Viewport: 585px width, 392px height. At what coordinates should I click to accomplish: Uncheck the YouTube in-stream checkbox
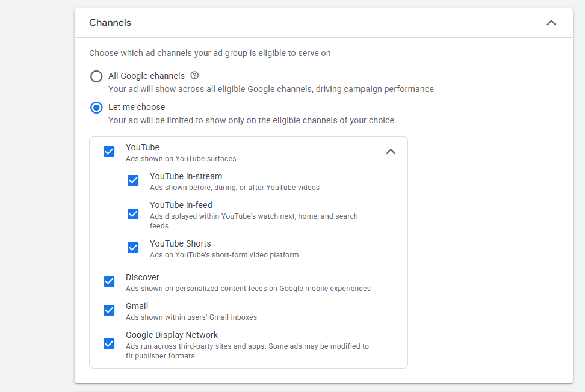tap(133, 180)
